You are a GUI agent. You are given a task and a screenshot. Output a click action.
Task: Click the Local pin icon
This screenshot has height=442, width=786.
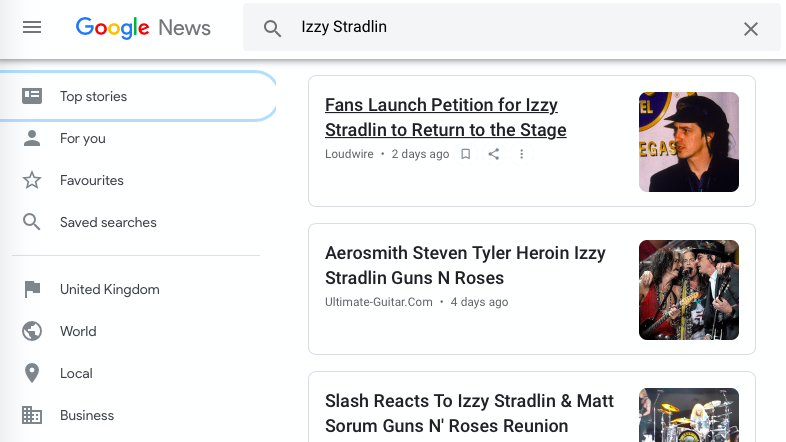pos(32,374)
